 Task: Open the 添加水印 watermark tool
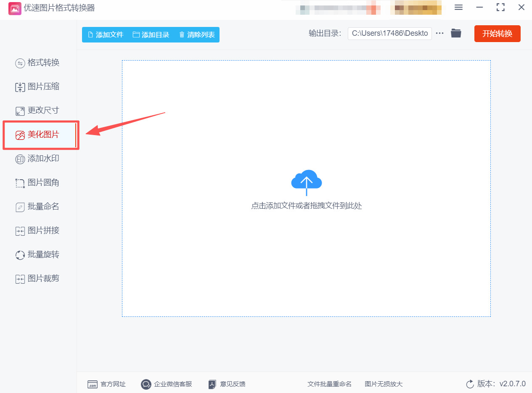pyautogui.click(x=38, y=159)
